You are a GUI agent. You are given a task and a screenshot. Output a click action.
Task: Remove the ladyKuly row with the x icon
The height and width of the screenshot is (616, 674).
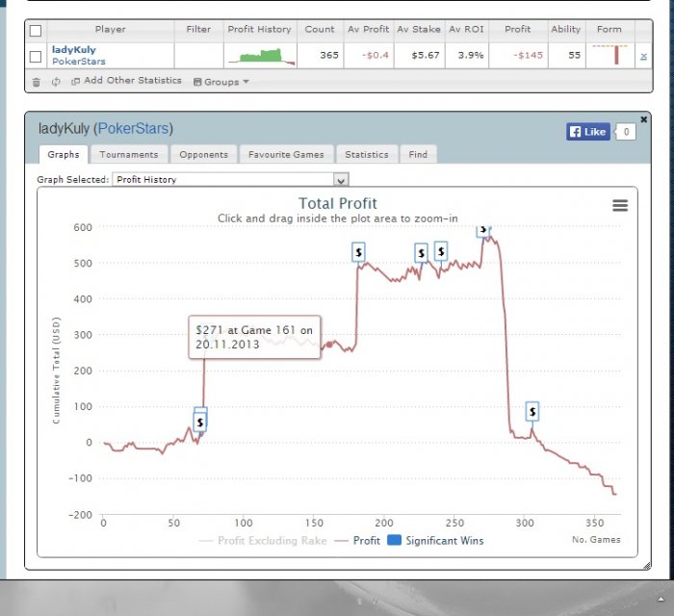(643, 56)
